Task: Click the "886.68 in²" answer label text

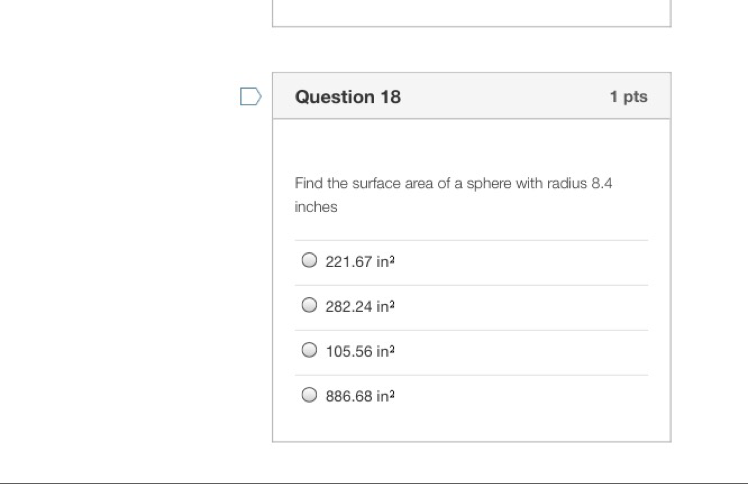Action: 360,397
